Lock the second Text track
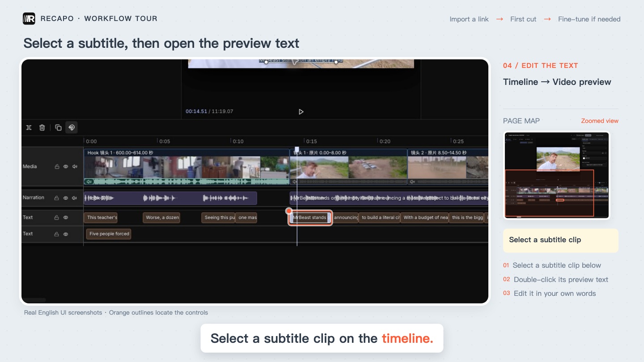644x362 pixels. pos(57,234)
